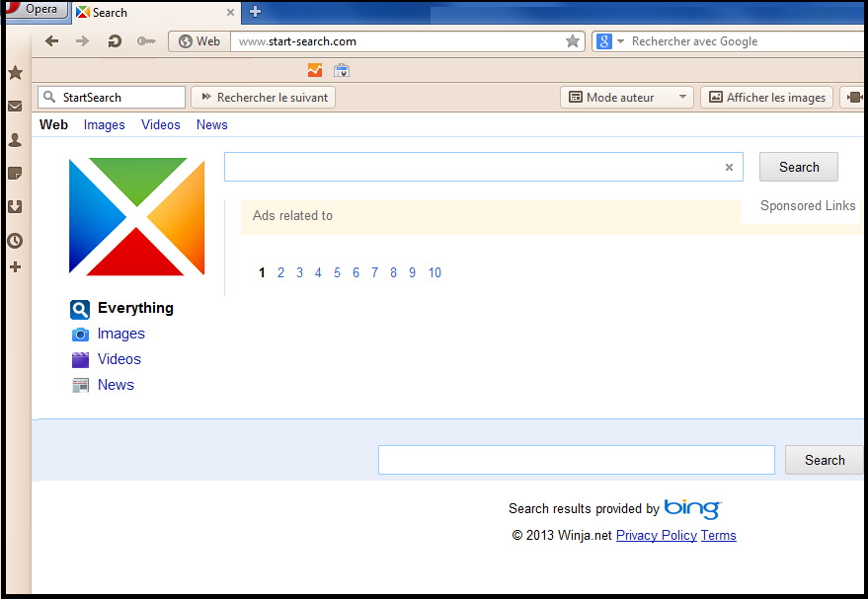The image size is (868, 599).
Task: Open the Contacts panel in sidebar
Action: click(x=16, y=140)
